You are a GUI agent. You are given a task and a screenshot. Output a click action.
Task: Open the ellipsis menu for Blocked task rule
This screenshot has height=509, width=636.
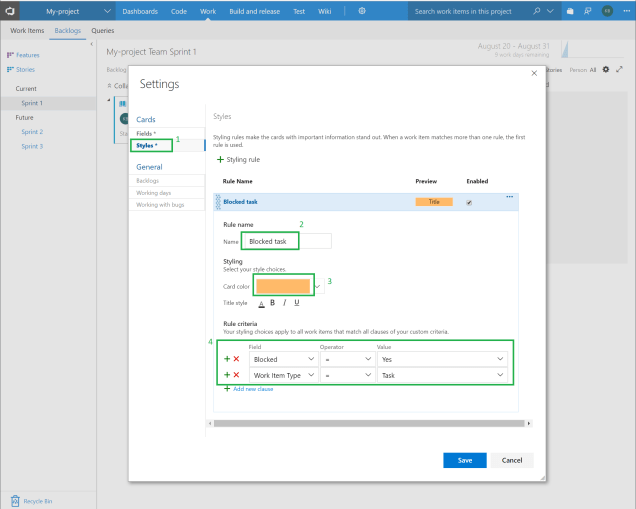tap(509, 197)
